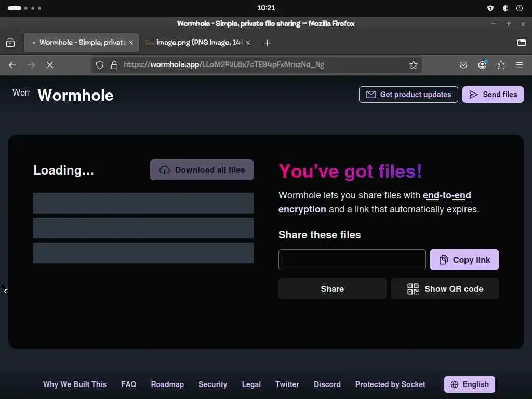Open the activities workspace indicator
532x399 pixels.
coord(24,8)
